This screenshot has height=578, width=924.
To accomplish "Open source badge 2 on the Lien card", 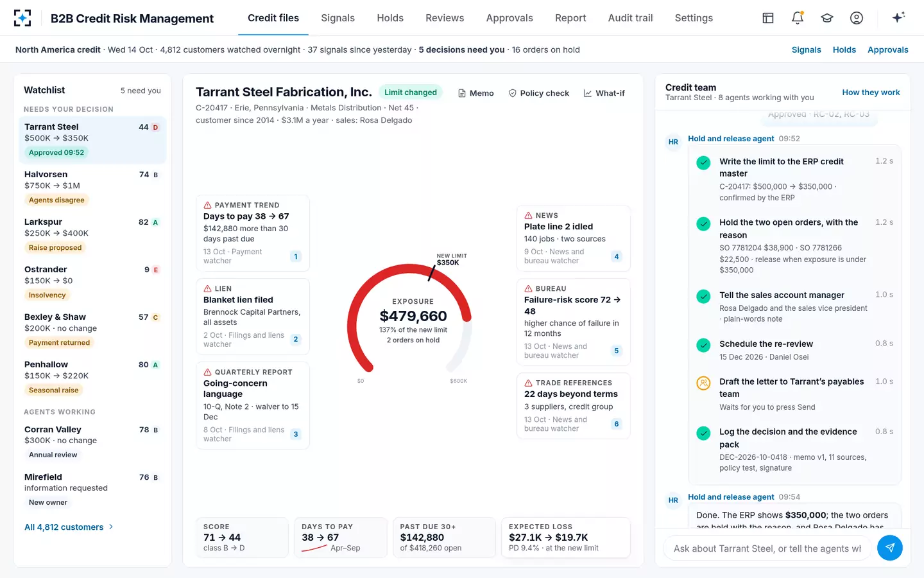I will click(296, 339).
